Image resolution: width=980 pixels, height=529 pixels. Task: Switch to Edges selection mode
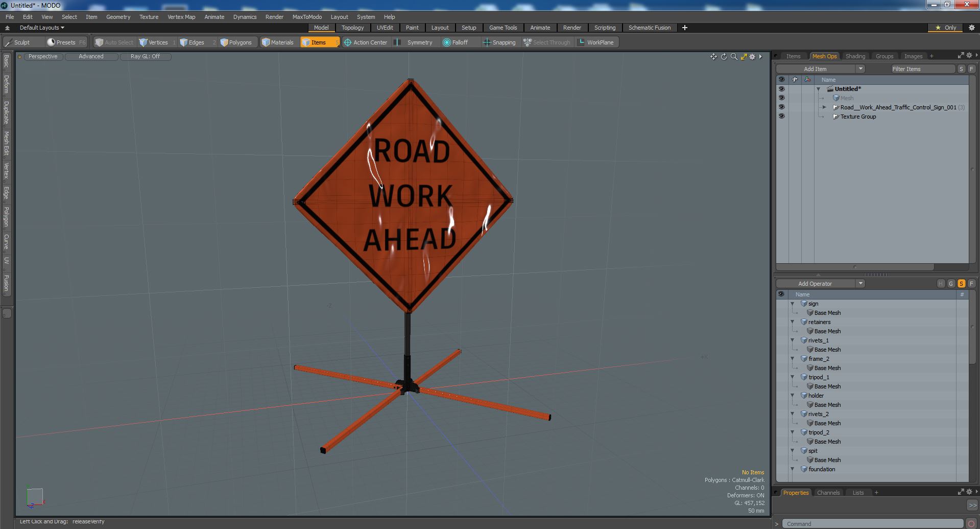[x=197, y=42]
